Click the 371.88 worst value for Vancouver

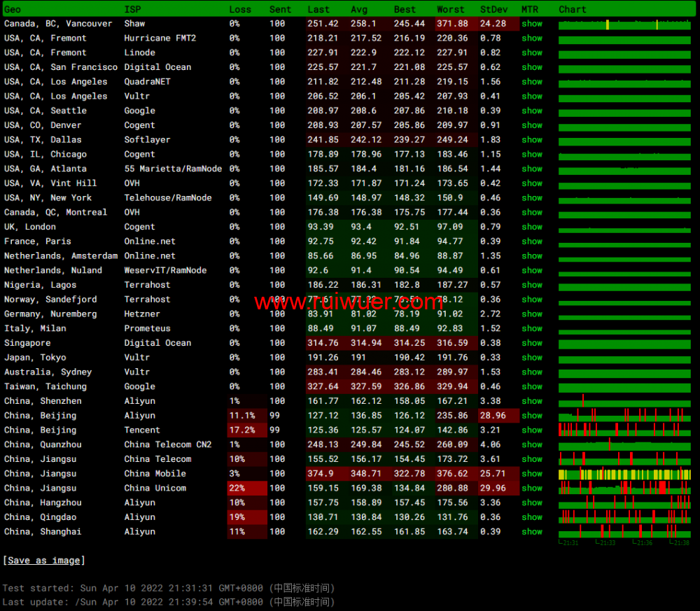[x=452, y=24]
